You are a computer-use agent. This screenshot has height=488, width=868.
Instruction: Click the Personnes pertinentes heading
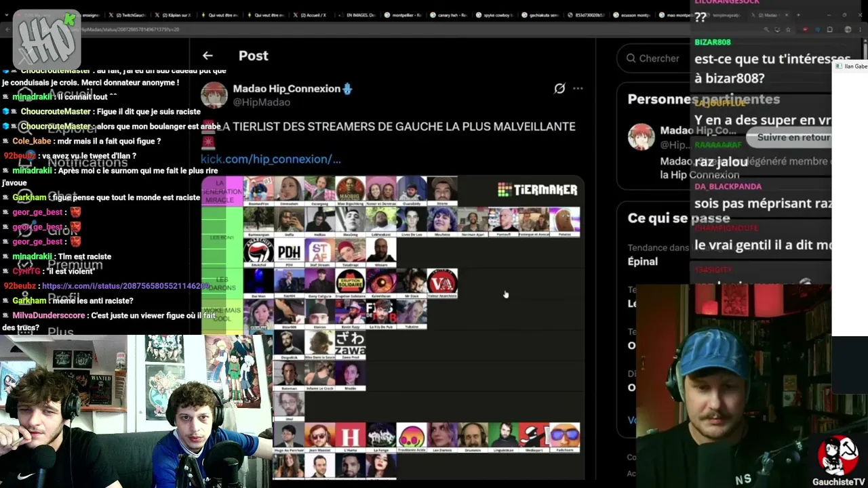pyautogui.click(x=703, y=99)
